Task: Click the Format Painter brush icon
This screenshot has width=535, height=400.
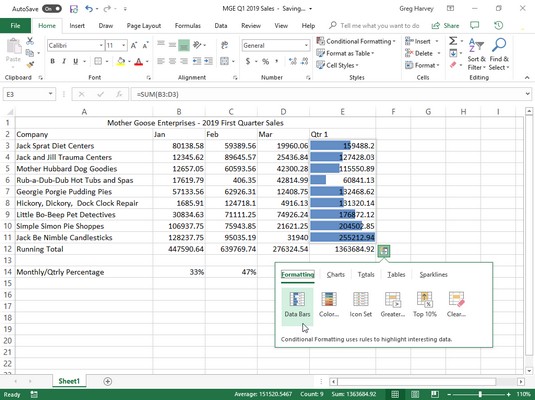Action: tap(30, 65)
